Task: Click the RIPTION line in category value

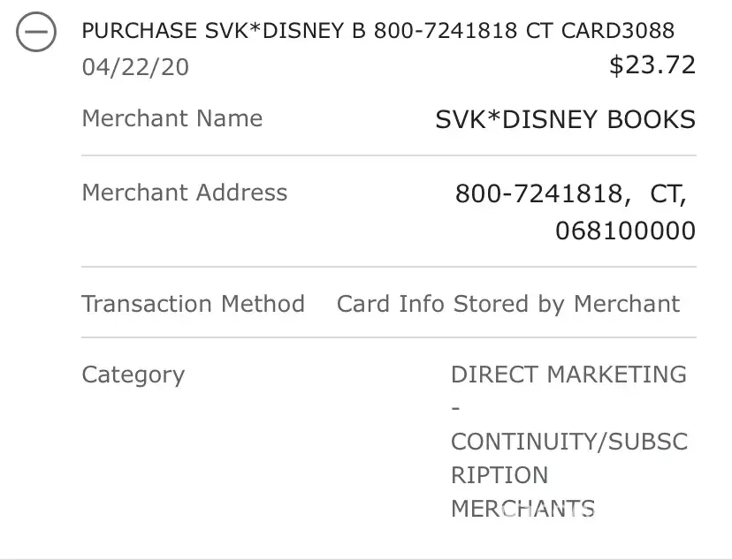Action: 499,475
